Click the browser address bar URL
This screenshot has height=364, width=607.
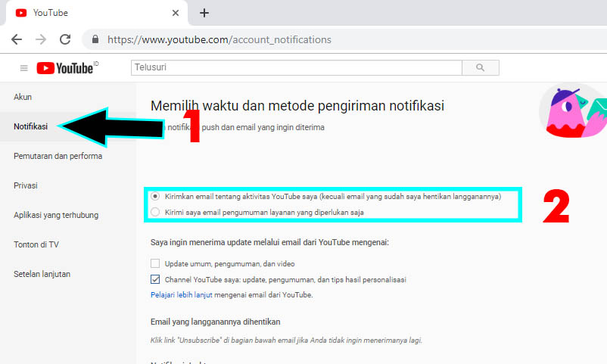pos(219,39)
